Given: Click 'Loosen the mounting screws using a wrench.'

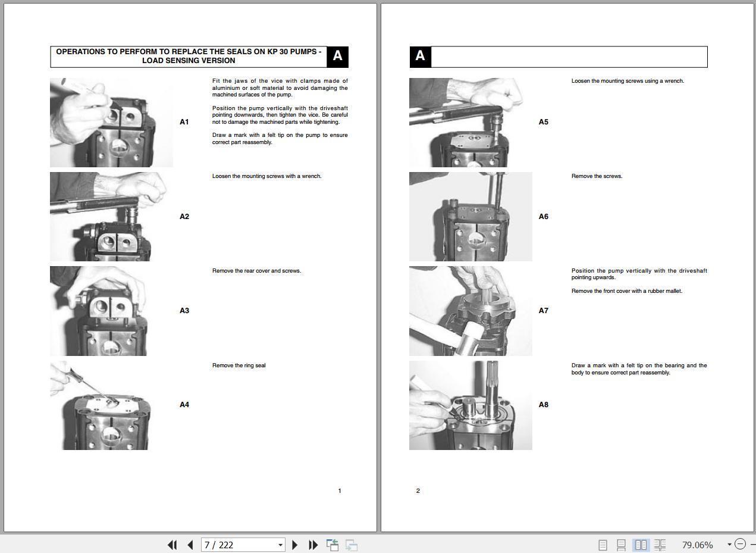Looking at the screenshot, I should point(628,81).
